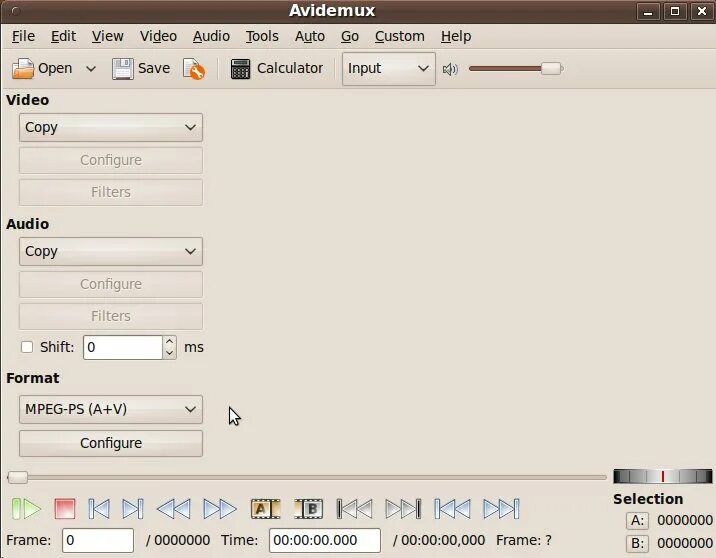Click Selection B: button
This screenshot has height=558, width=716.
637,543
